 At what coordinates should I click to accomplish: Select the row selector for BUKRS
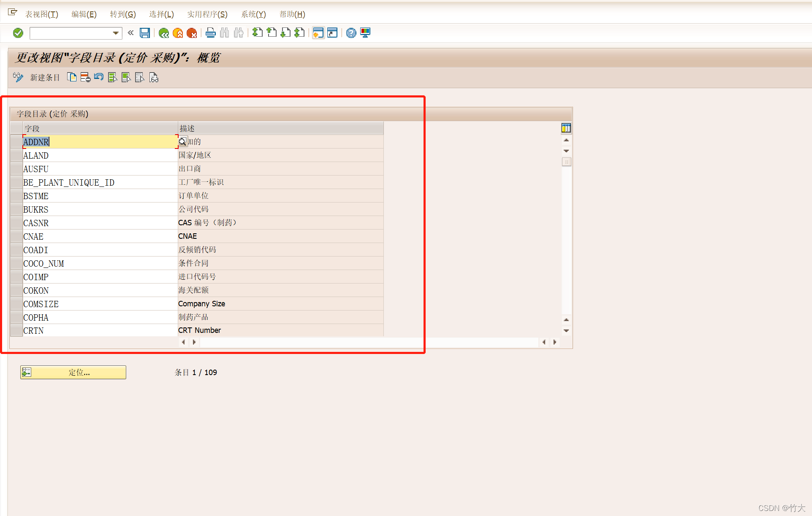[x=16, y=209]
